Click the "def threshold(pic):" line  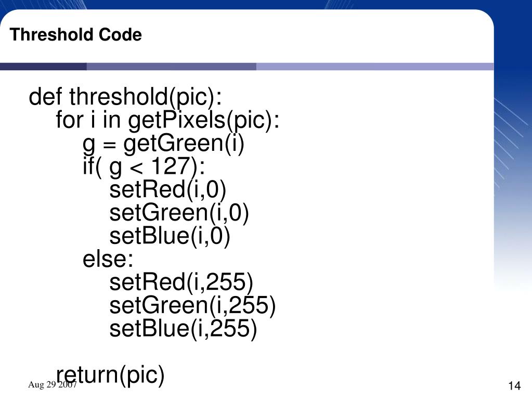tap(125, 97)
